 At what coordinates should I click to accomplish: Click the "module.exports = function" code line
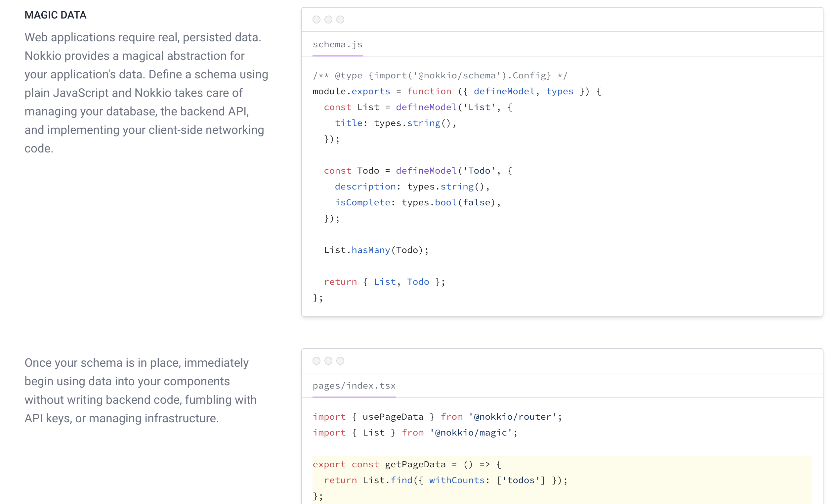(x=457, y=91)
